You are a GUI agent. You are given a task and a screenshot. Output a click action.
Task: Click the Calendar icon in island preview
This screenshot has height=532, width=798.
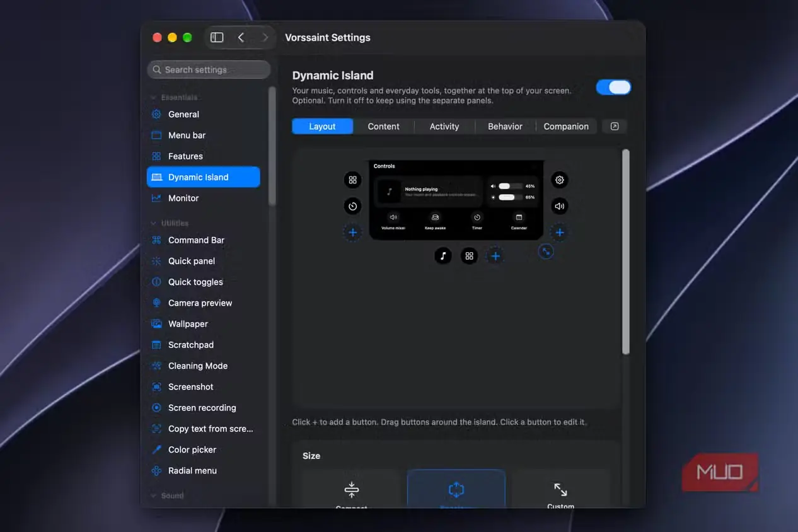pyautogui.click(x=519, y=217)
